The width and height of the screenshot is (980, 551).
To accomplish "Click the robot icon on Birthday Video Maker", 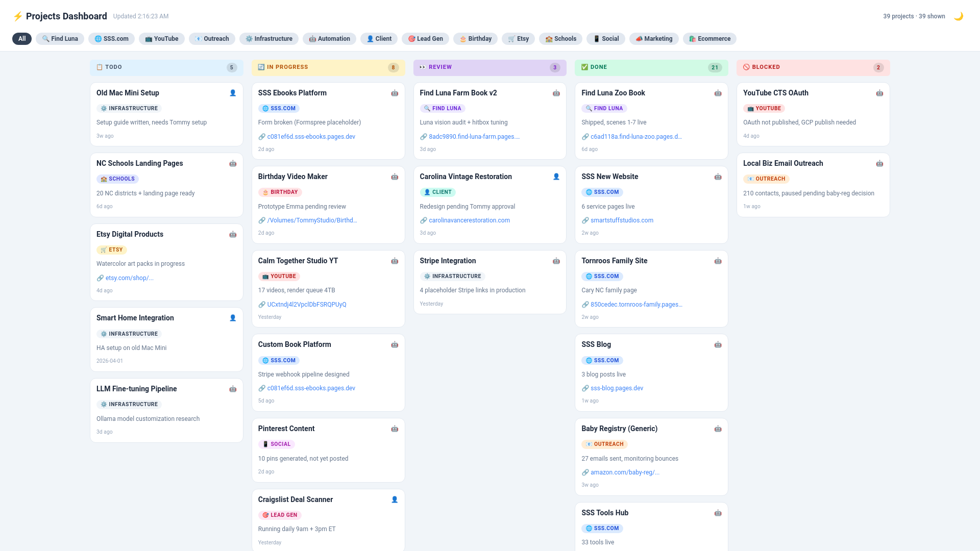I will (x=395, y=177).
